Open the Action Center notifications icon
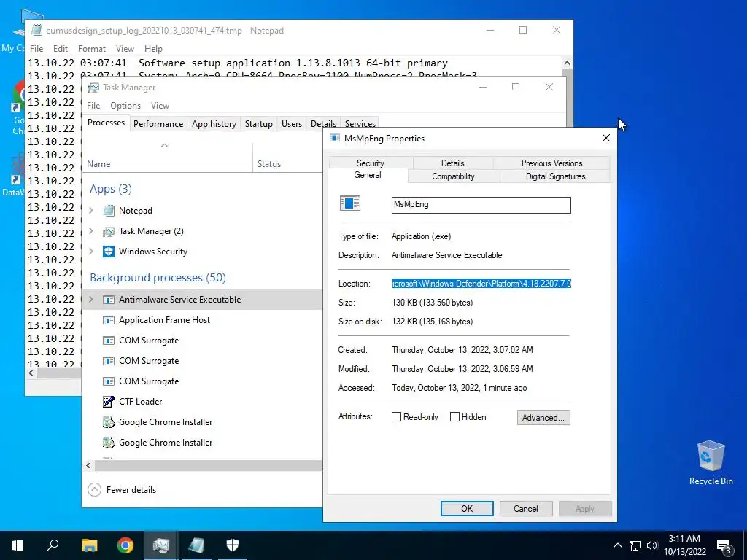Viewport: 747px width, 560px height. pyautogui.click(x=724, y=545)
